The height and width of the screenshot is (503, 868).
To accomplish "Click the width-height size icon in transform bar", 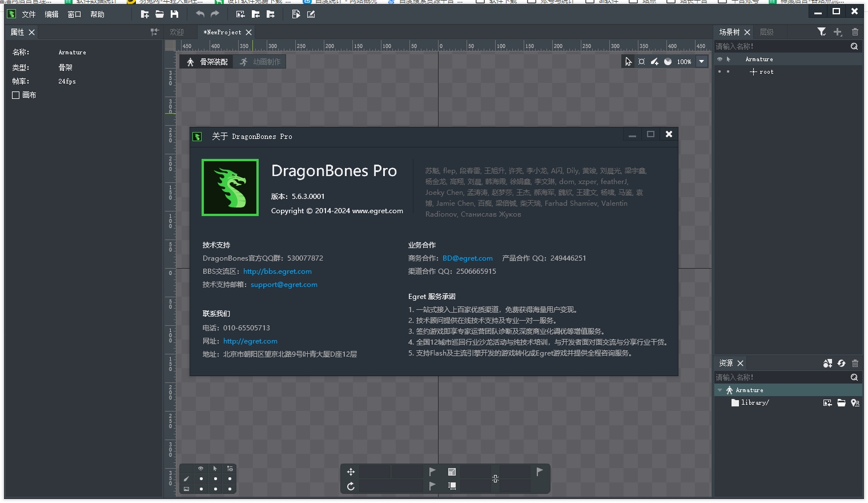I will [452, 486].
